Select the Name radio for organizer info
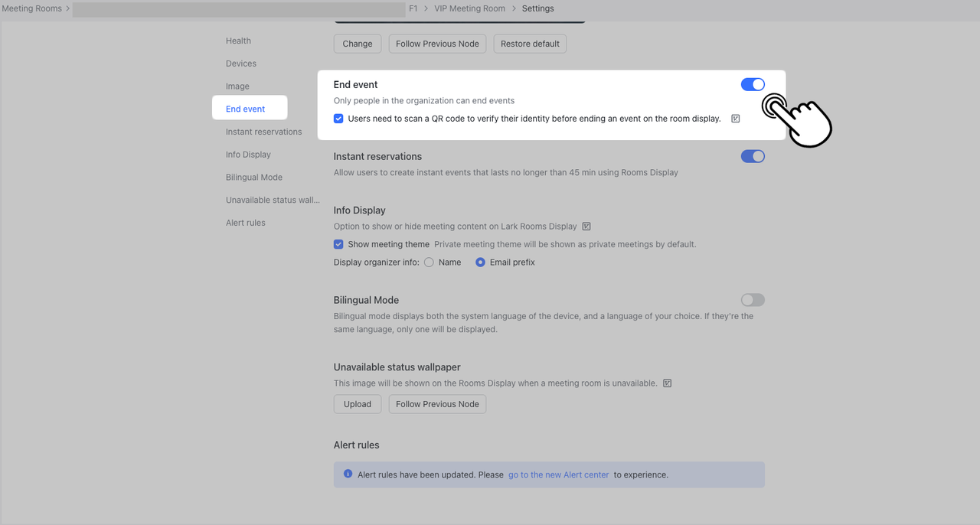Viewport: 980px width, 525px height. coord(429,262)
